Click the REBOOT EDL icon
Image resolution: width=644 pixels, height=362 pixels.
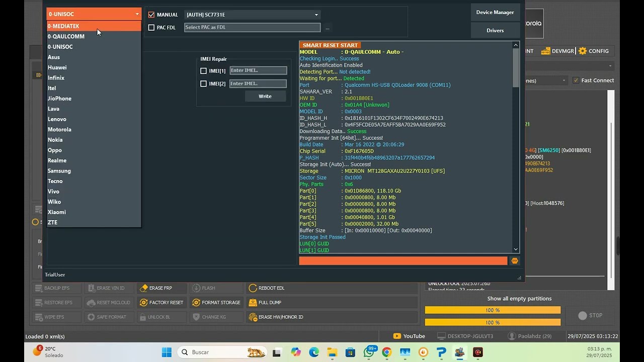253,288
